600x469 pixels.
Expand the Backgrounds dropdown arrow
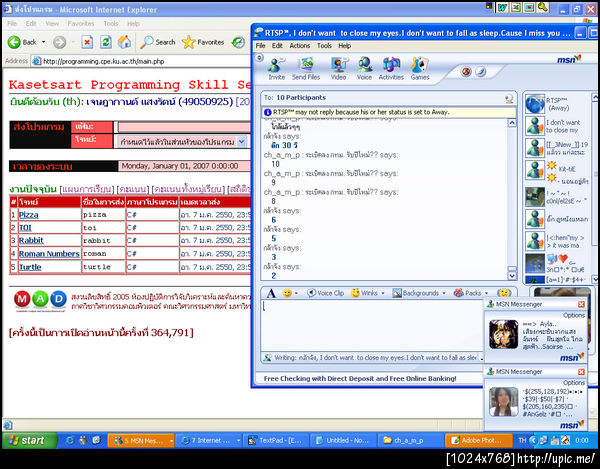[x=444, y=293]
